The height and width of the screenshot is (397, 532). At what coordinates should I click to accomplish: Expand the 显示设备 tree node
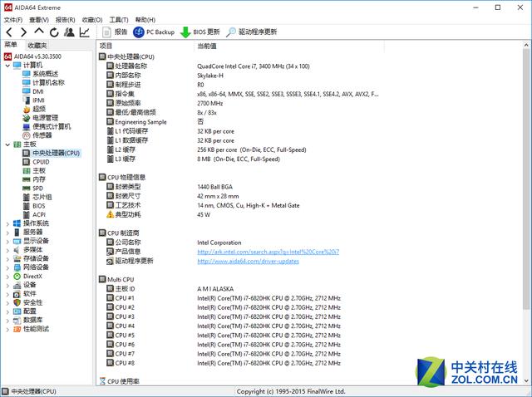(7, 242)
